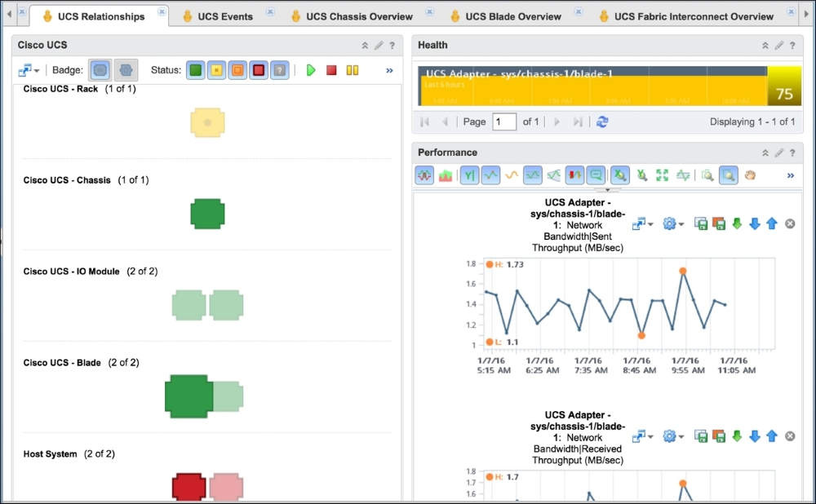Edit the Health widget
The image size is (816, 504).
778,45
